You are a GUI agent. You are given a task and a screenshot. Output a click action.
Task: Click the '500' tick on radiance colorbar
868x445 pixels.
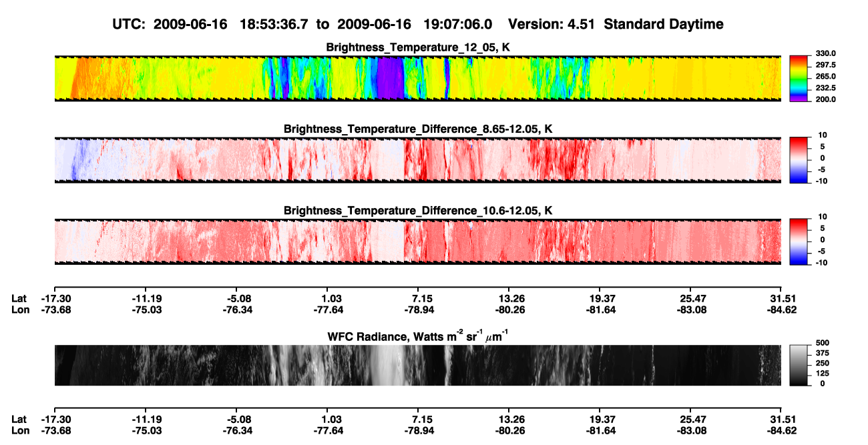pos(823,343)
